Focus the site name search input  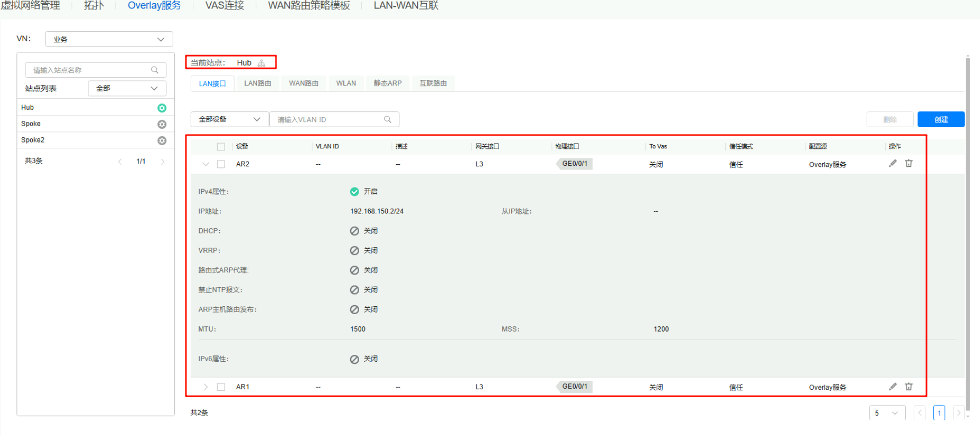90,70
